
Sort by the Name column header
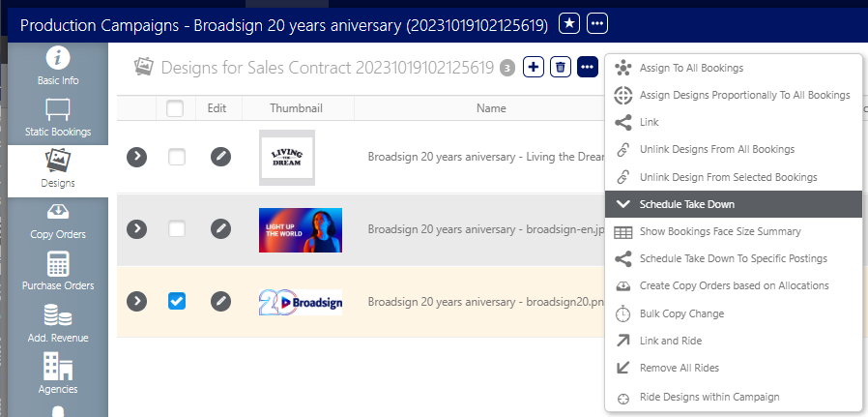pyautogui.click(x=491, y=108)
